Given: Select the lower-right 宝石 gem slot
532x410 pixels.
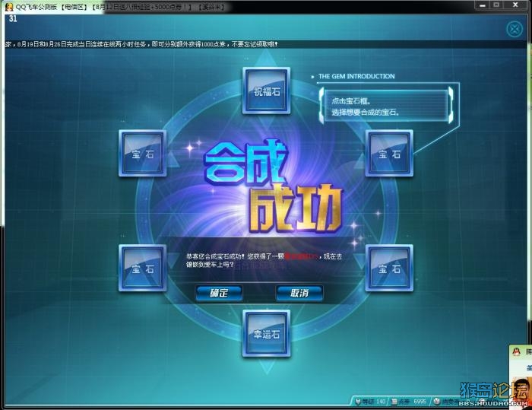Looking at the screenshot, I should pyautogui.click(x=389, y=268).
